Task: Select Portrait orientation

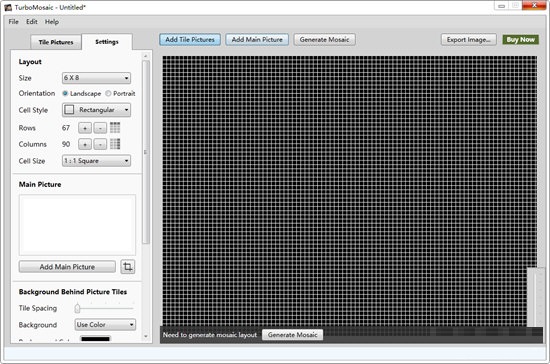Action: click(108, 93)
